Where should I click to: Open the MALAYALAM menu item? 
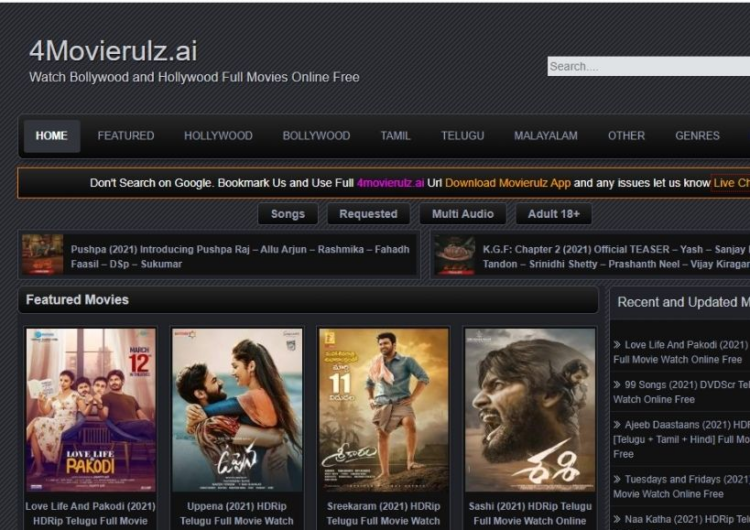click(546, 136)
